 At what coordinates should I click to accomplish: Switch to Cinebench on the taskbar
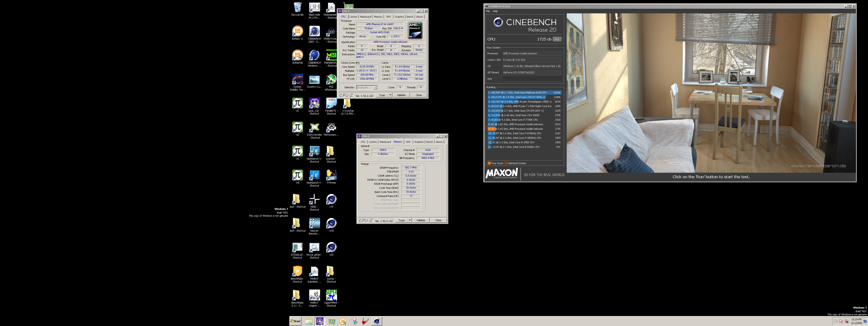tap(377, 321)
